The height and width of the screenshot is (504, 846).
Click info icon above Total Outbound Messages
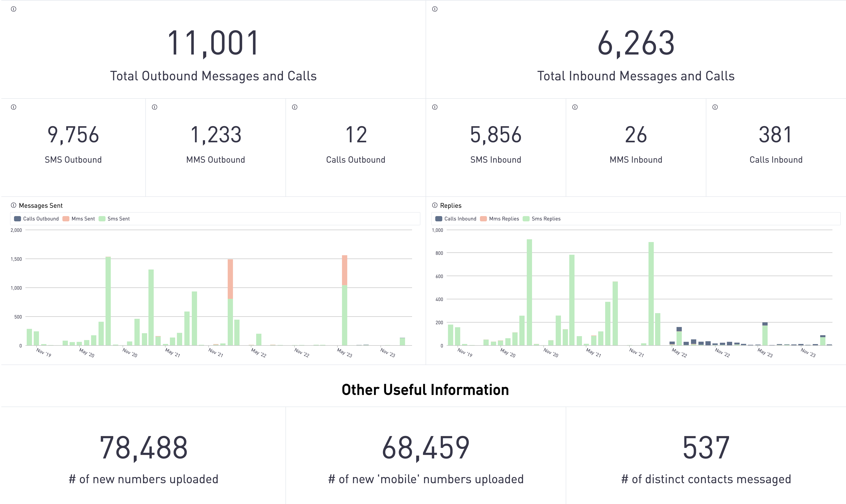point(14,9)
